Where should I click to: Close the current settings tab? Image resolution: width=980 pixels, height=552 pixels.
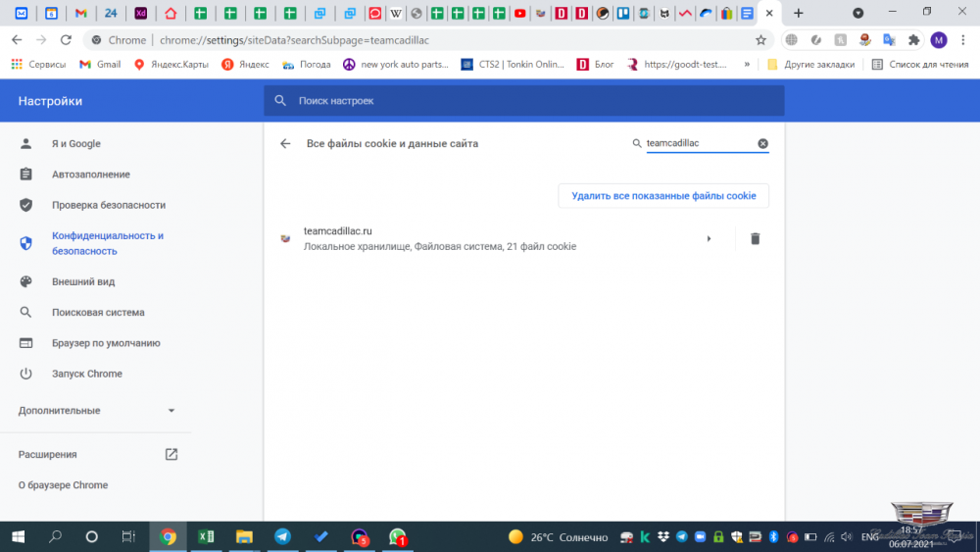pyautogui.click(x=769, y=13)
